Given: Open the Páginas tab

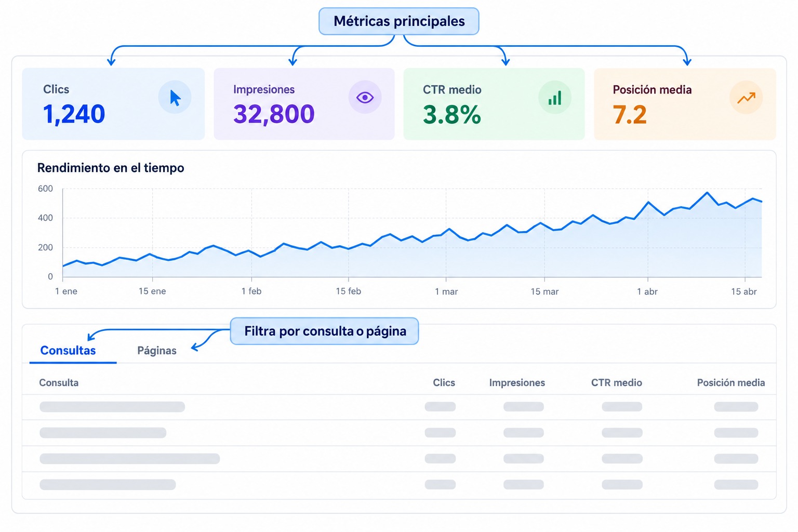Looking at the screenshot, I should pyautogui.click(x=157, y=351).
